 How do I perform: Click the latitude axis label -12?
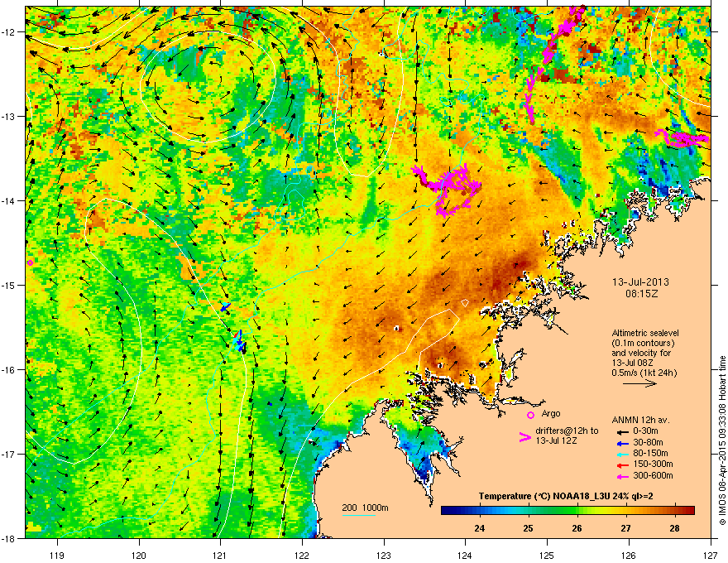coord(9,31)
